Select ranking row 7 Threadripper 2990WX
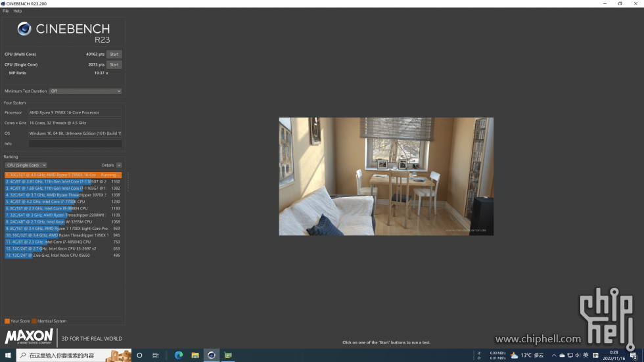This screenshot has height=362, width=644. [63, 215]
